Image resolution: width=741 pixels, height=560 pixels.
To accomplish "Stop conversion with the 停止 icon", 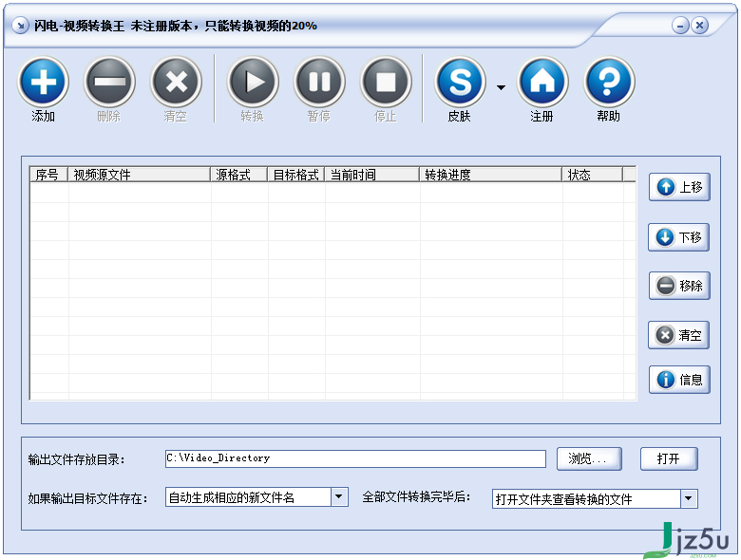I will (386, 82).
